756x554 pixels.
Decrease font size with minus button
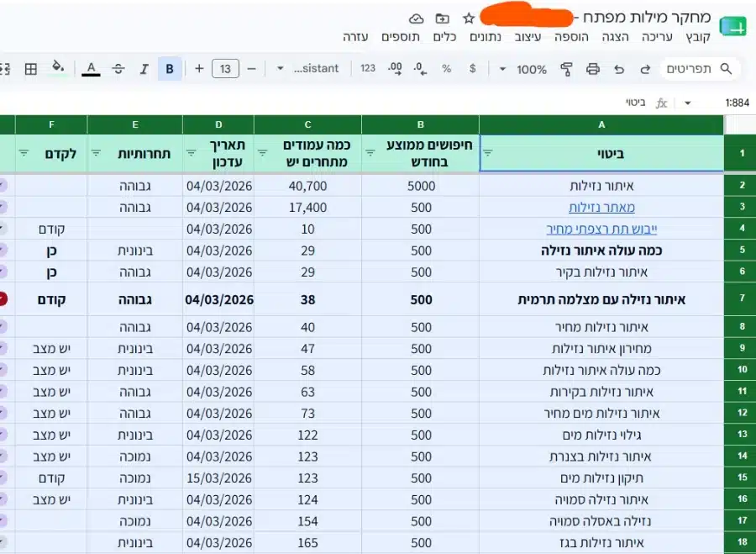pos(251,69)
